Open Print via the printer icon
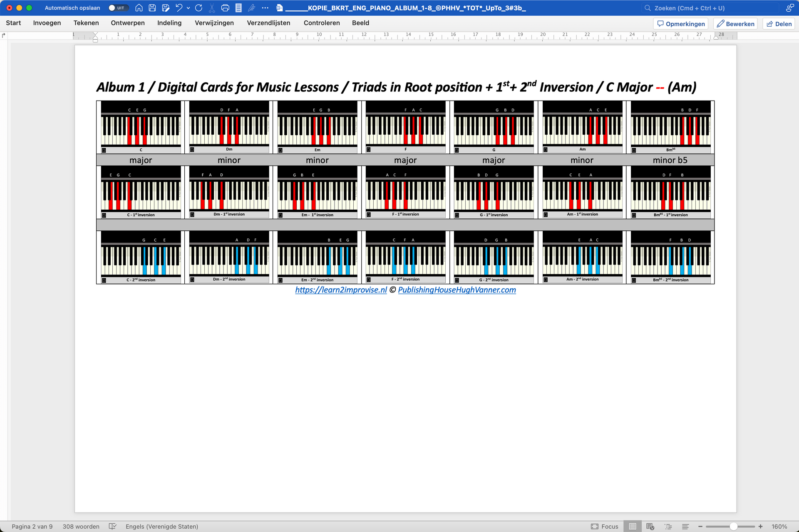 coord(225,7)
